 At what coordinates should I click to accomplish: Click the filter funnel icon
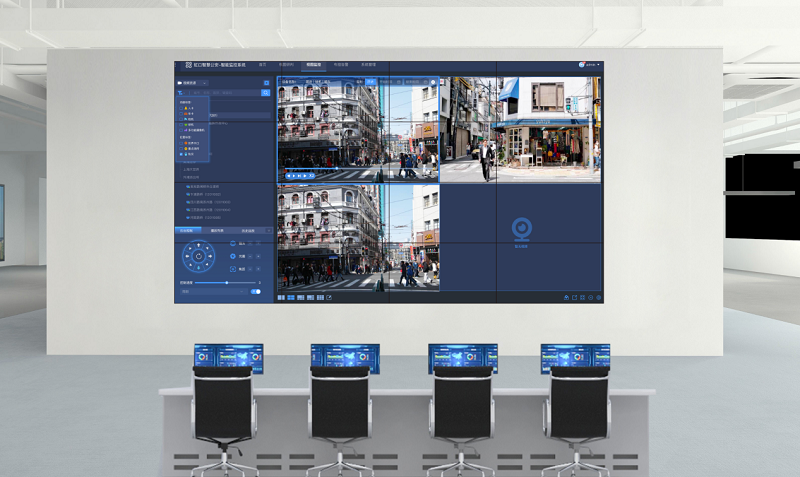click(180, 92)
